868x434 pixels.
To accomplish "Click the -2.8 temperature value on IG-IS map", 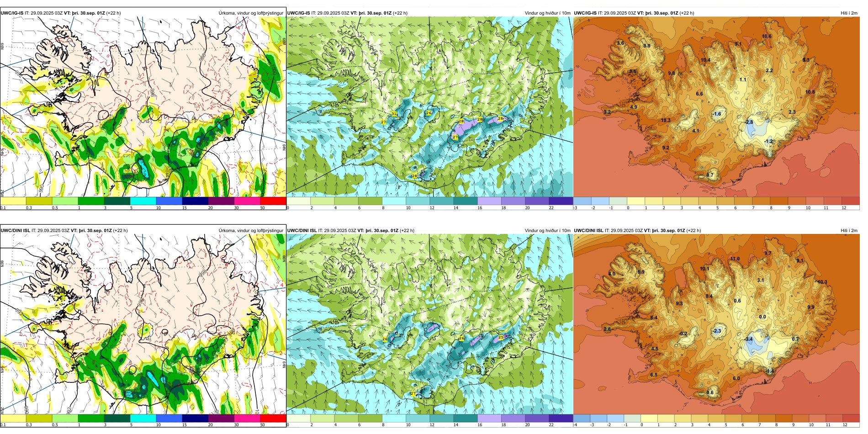I will (x=748, y=122).
